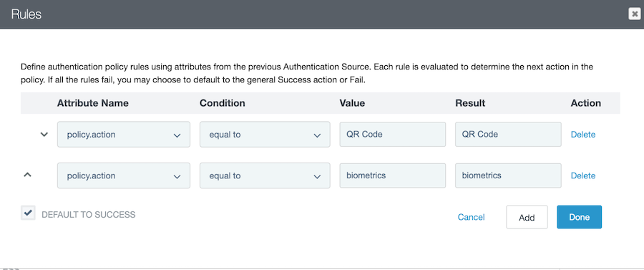Open Condition dropdown in biometrics row
The image size is (644, 270).
coord(265,175)
